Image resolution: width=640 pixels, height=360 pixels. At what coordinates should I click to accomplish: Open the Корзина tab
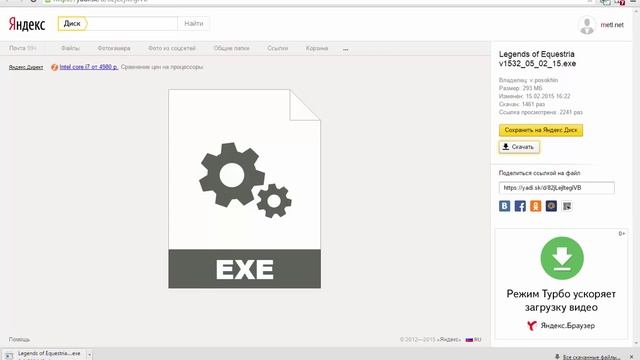tap(317, 48)
